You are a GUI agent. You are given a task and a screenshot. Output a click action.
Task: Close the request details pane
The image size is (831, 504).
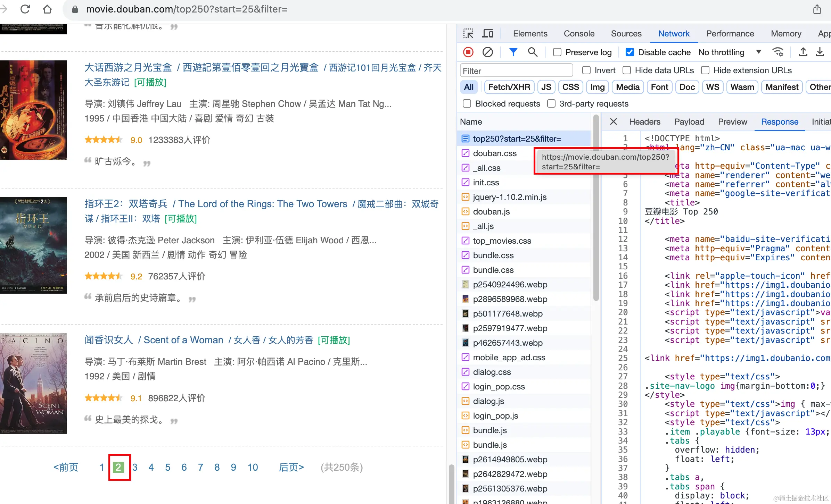pyautogui.click(x=614, y=122)
